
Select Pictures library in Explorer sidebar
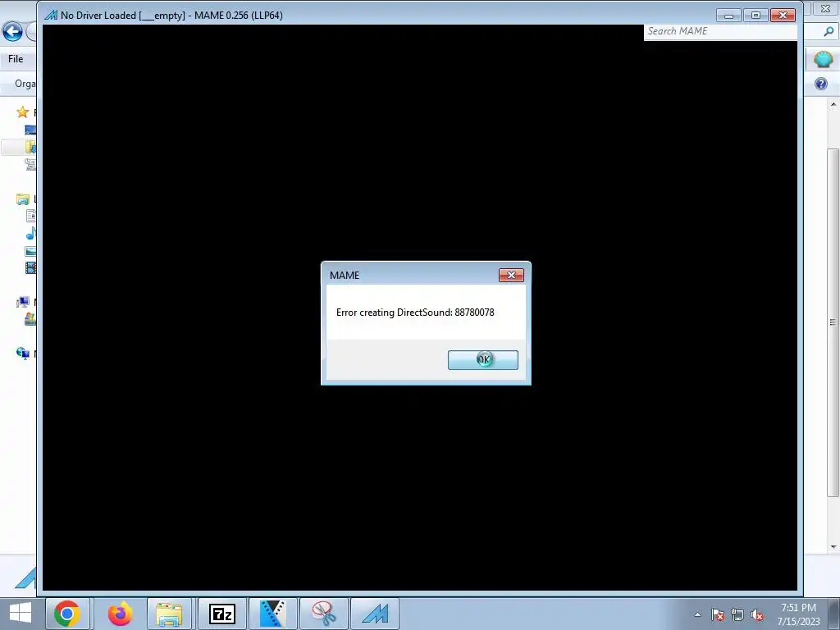(30, 251)
